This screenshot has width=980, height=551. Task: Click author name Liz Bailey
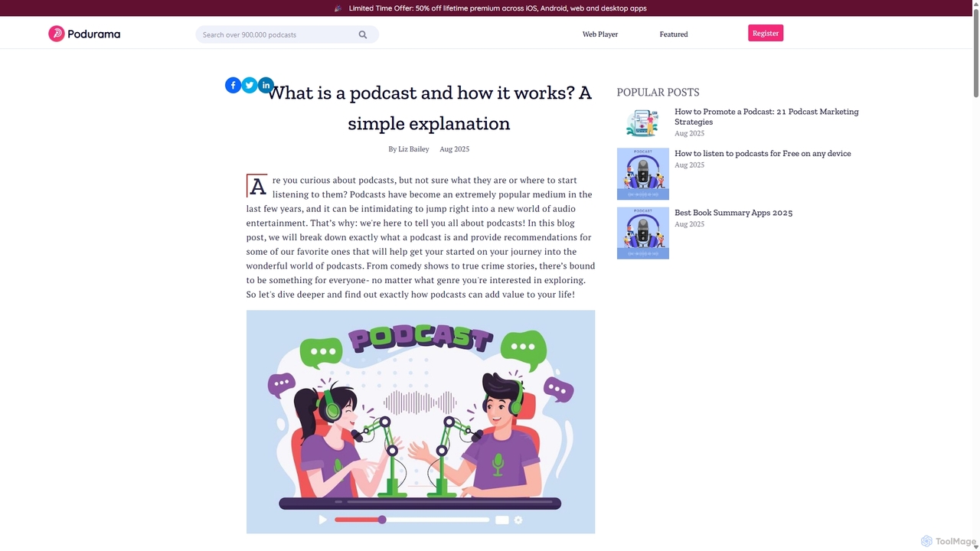413,149
